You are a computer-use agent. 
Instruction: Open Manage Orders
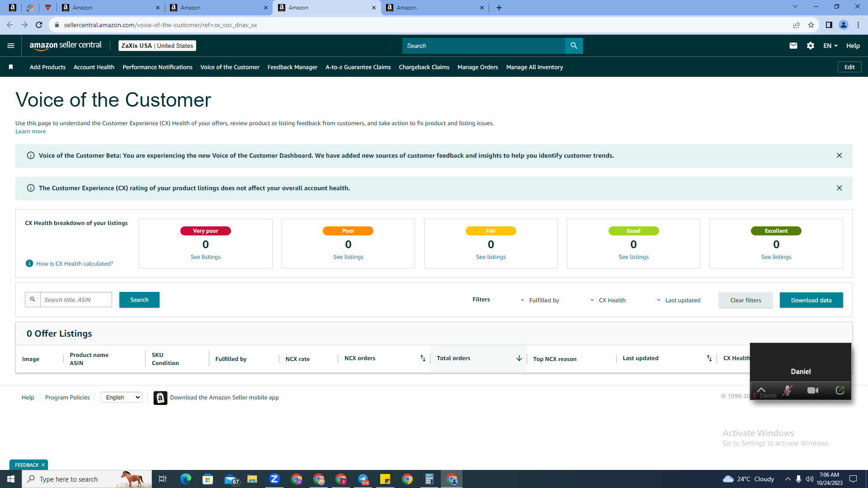(477, 67)
